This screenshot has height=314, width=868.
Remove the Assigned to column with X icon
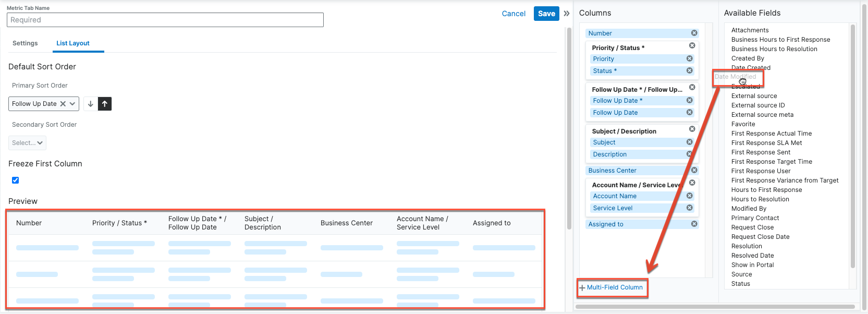pyautogui.click(x=694, y=224)
